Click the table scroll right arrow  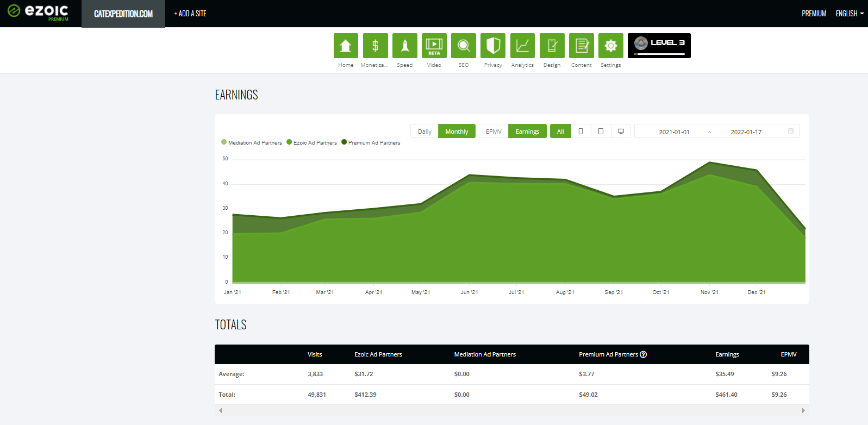[803, 411]
